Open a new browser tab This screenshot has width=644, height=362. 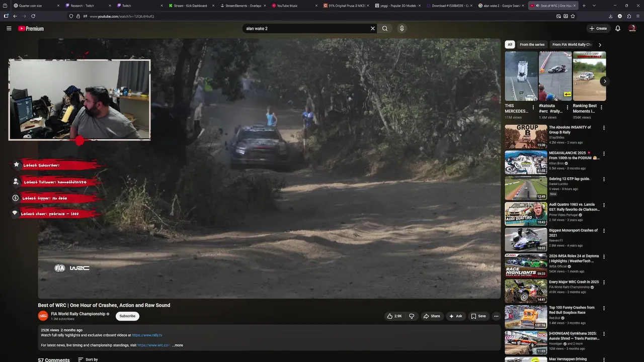click(584, 6)
